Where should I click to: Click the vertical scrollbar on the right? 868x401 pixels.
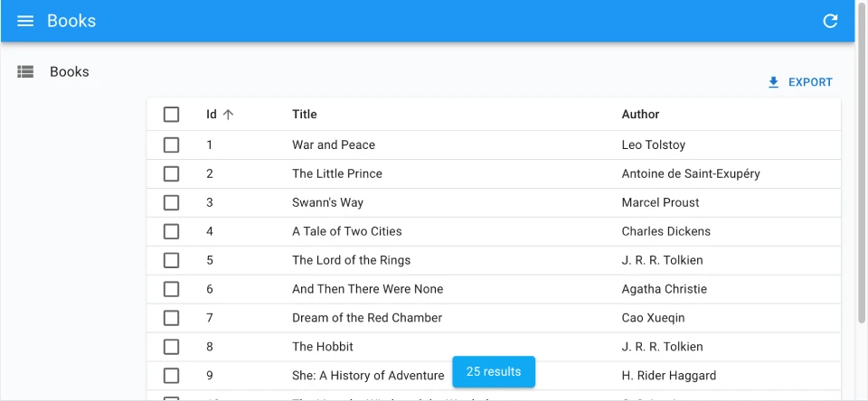pyautogui.click(x=862, y=181)
